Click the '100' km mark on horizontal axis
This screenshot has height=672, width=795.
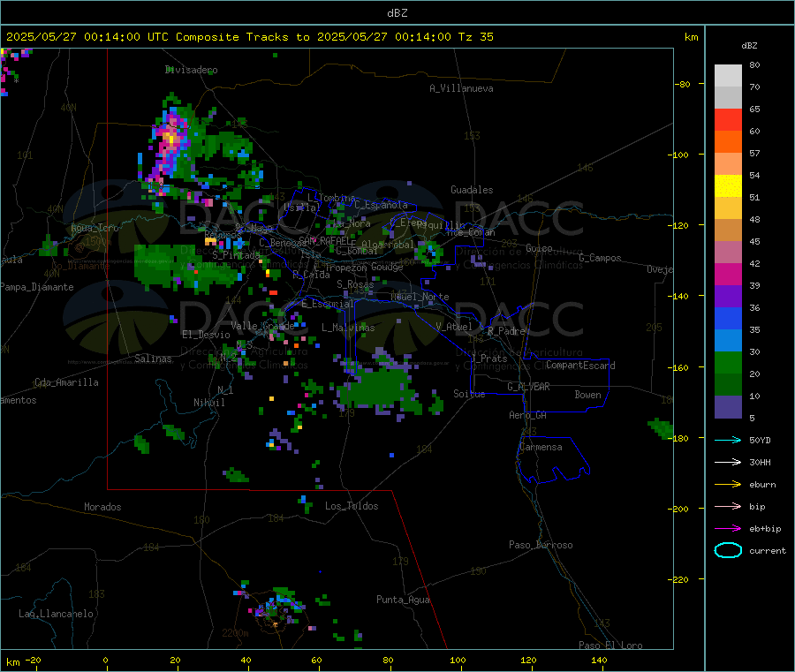click(458, 660)
